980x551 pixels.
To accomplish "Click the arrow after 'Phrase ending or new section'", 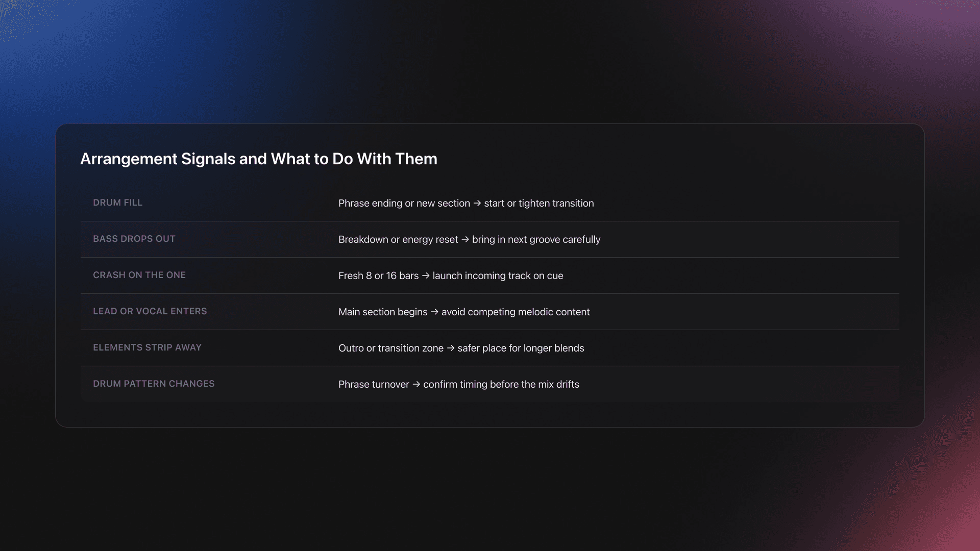I will (x=477, y=203).
